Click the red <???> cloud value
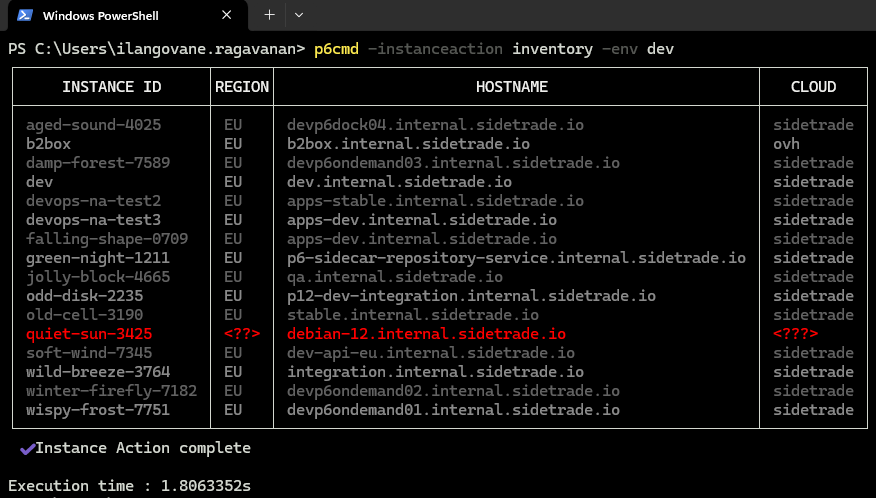The height and width of the screenshot is (498, 876). (796, 334)
